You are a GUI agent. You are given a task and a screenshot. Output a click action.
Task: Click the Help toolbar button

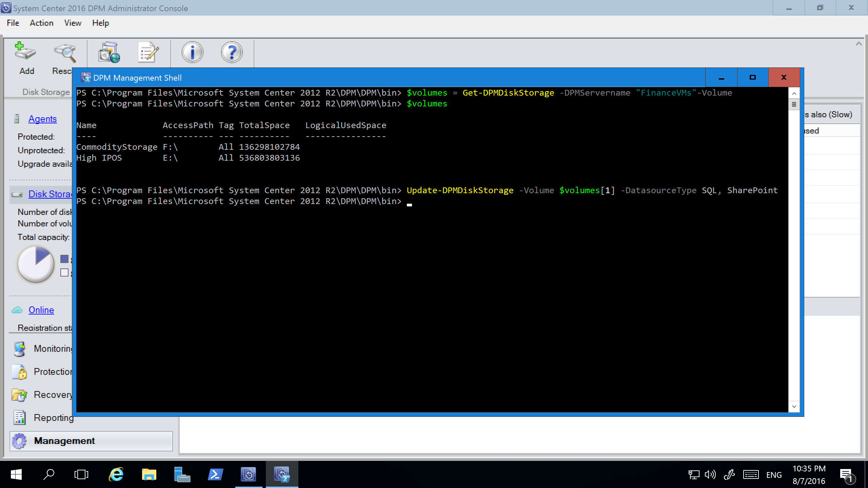pos(231,54)
